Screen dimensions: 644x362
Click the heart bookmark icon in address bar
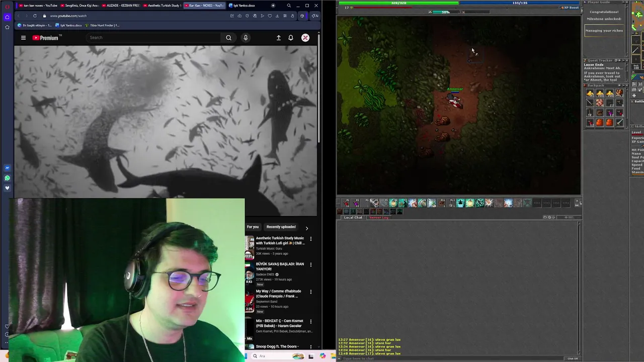coord(270,16)
